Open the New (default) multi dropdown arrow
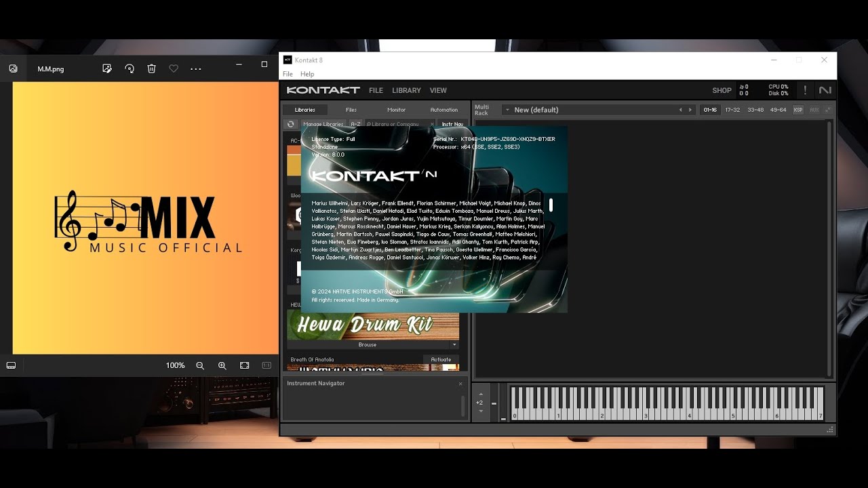Image resolution: width=868 pixels, height=488 pixels. coord(507,110)
